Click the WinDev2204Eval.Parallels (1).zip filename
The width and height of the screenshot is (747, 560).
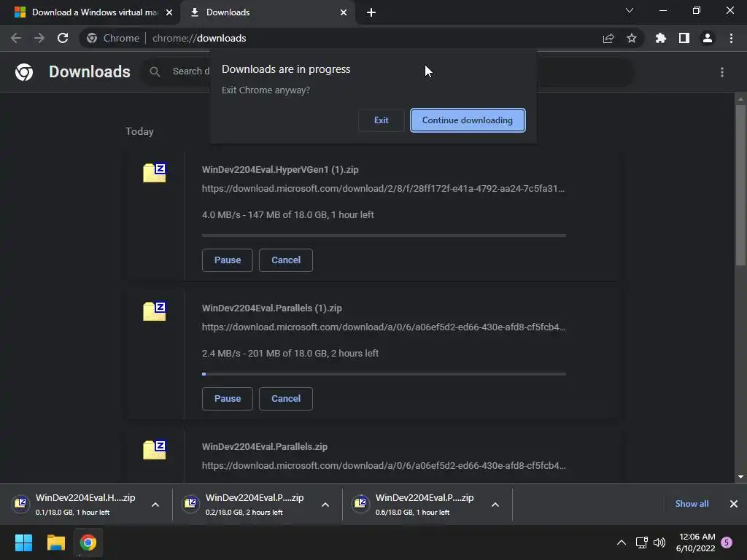coord(271,308)
